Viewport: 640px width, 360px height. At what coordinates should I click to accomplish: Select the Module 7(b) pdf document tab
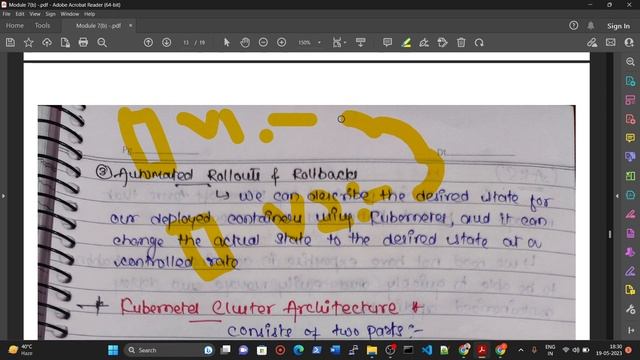[x=98, y=26]
